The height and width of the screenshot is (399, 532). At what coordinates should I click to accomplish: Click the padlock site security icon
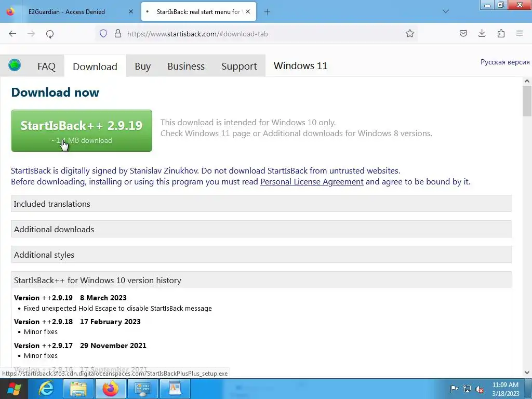point(118,34)
